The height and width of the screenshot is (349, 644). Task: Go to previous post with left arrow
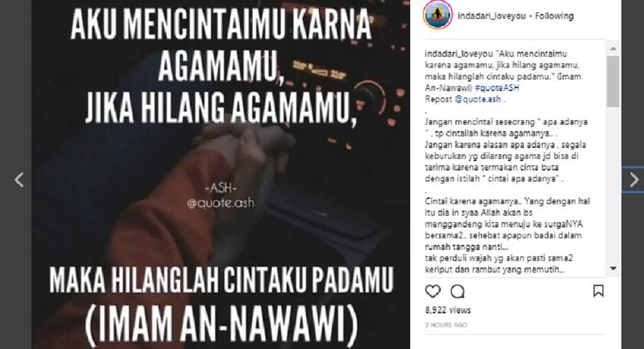[x=19, y=179]
